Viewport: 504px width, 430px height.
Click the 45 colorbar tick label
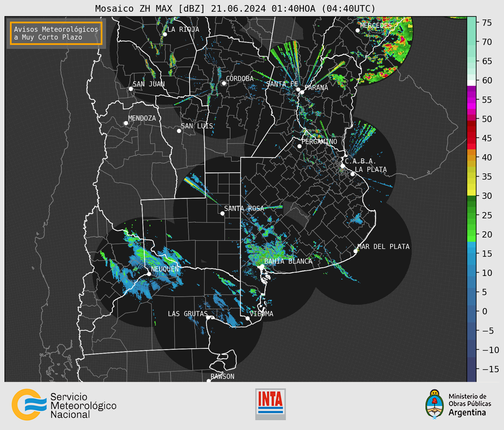(486, 138)
